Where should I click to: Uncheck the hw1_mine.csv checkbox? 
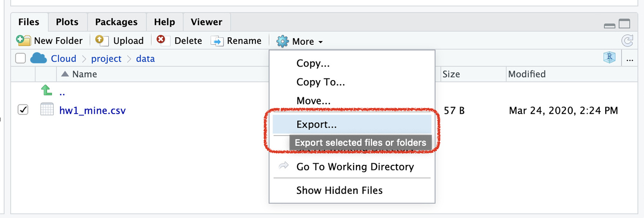point(22,110)
